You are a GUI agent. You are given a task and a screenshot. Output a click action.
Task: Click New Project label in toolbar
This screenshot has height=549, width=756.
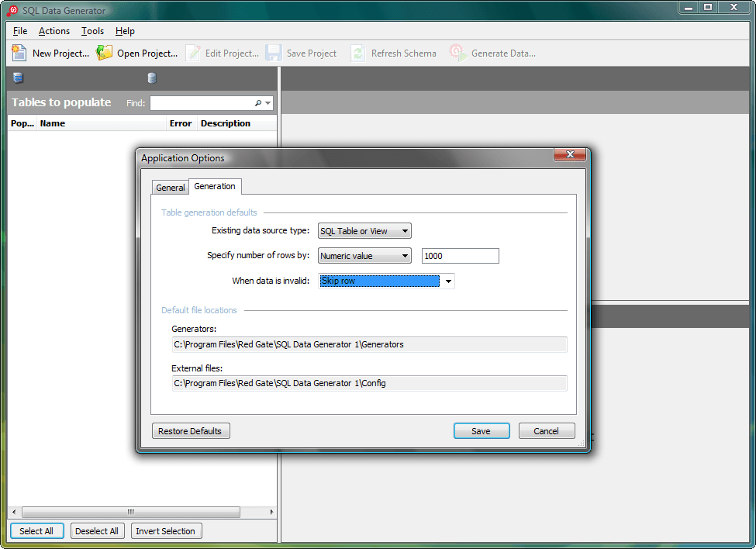60,54
